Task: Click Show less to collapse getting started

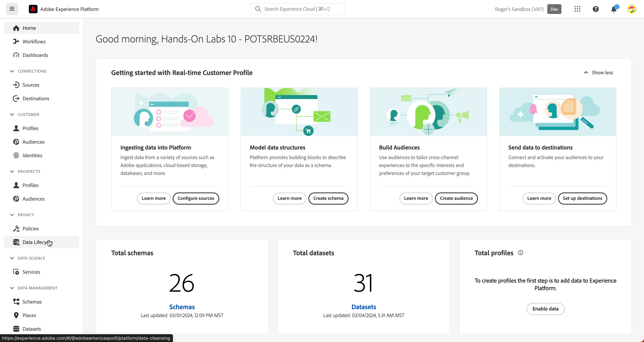Action: coord(598,73)
